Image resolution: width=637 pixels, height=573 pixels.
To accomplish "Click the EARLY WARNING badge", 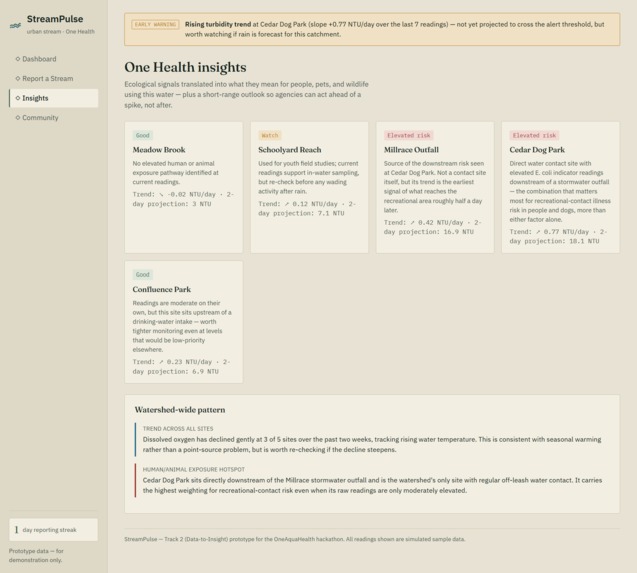I will click(155, 24).
